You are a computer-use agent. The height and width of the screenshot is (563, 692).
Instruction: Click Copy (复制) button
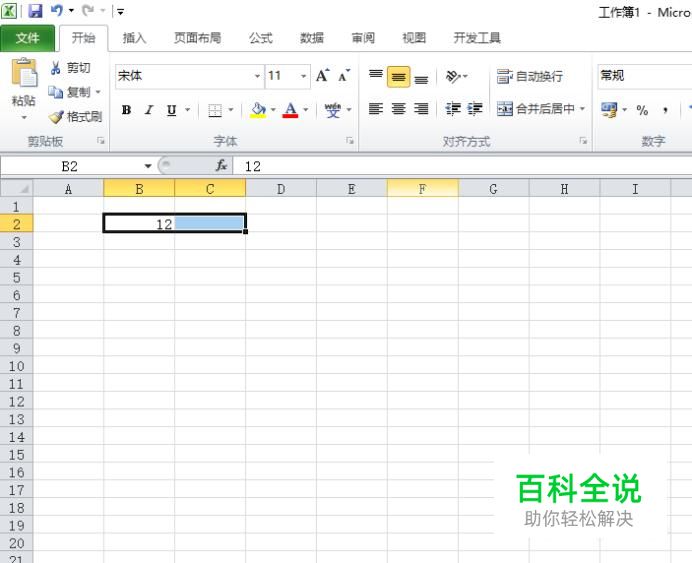(x=69, y=92)
